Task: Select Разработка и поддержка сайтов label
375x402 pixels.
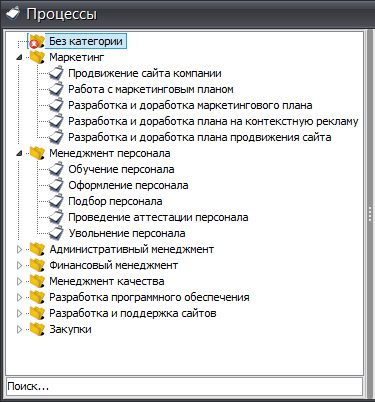Action: pos(133,313)
